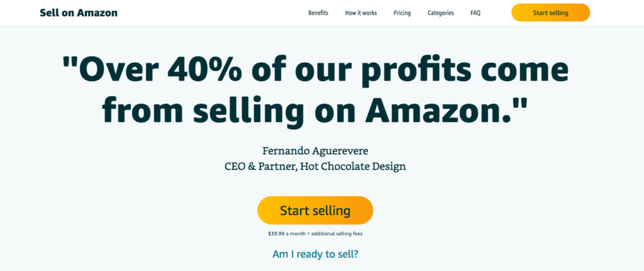Open the Am I ready to sell? link
Viewport: 644px width, 271px height.
point(316,254)
